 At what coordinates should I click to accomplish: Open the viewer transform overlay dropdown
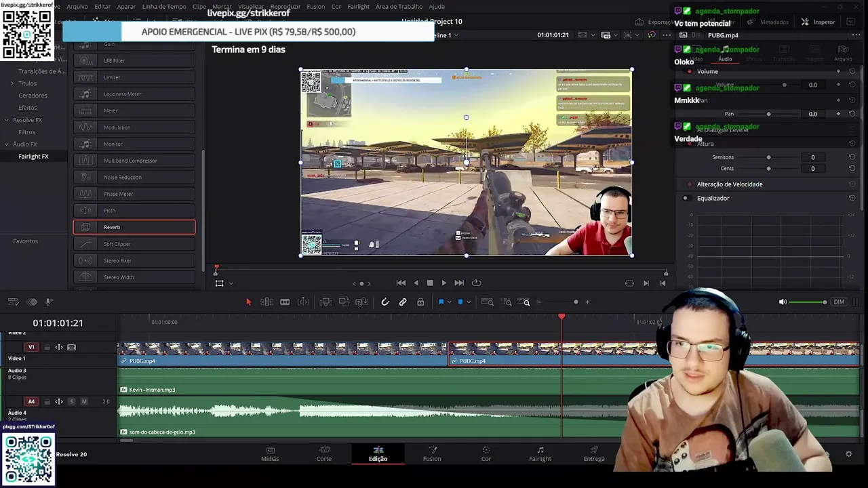231,283
